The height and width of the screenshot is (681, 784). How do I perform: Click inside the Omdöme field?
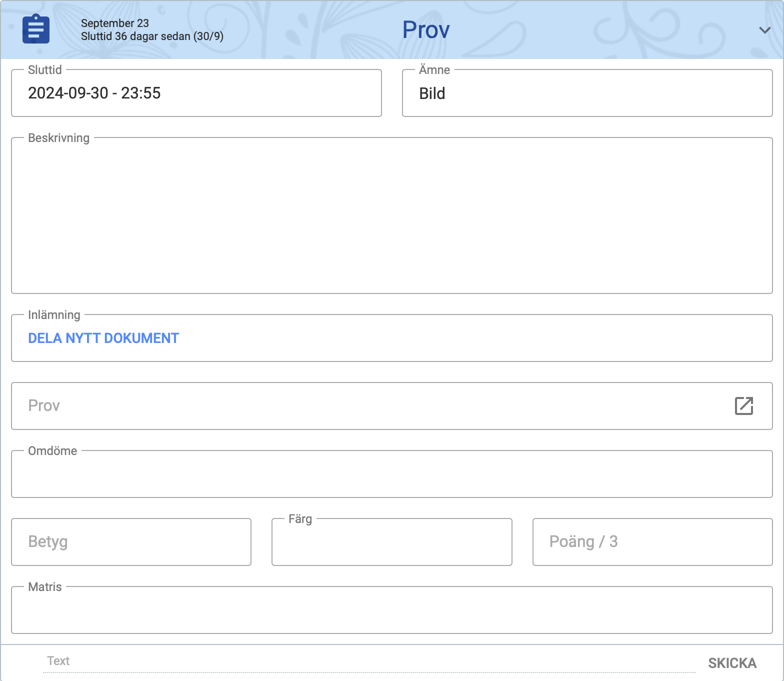point(391,474)
